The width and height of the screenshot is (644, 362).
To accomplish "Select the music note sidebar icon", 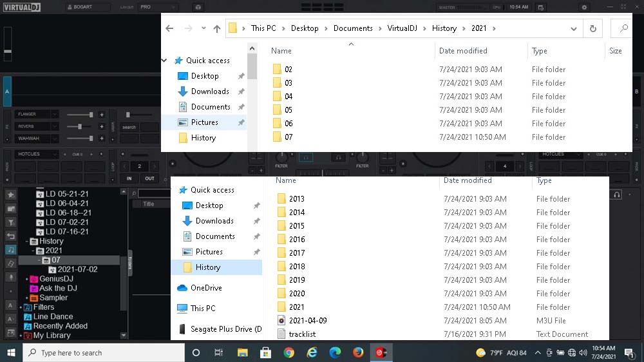I will (10, 249).
